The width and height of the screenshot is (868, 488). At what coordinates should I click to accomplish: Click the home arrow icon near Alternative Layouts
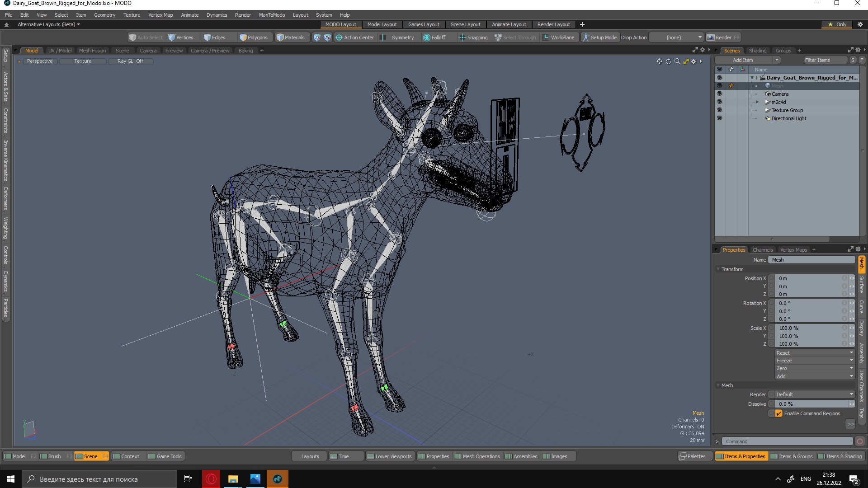(6, 24)
